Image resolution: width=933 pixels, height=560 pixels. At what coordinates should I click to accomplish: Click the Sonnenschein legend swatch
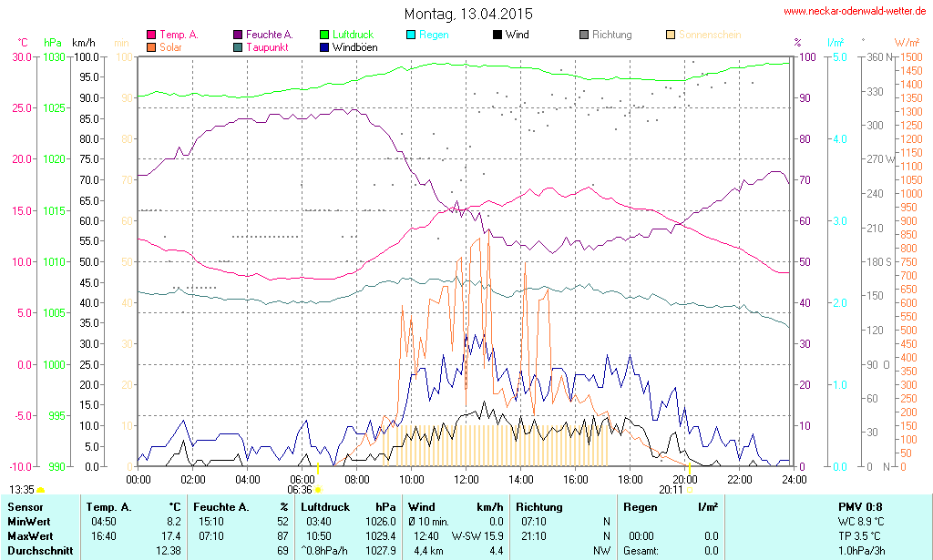pyautogui.click(x=670, y=35)
